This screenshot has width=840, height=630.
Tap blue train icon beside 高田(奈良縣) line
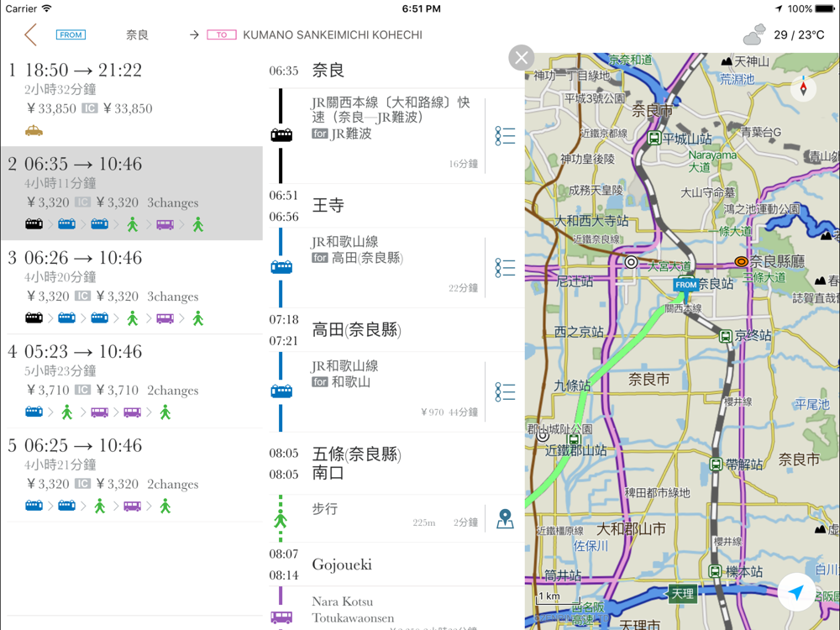pyautogui.click(x=281, y=267)
